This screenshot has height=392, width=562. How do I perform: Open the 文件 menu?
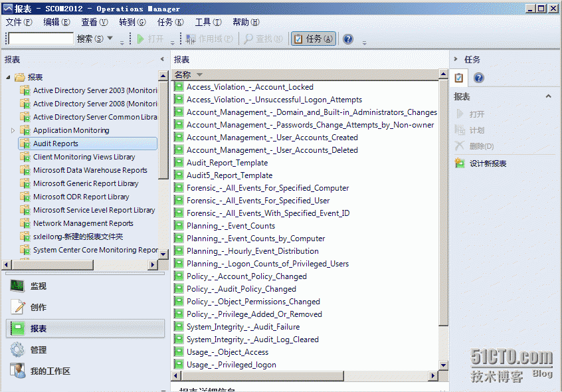pos(19,22)
